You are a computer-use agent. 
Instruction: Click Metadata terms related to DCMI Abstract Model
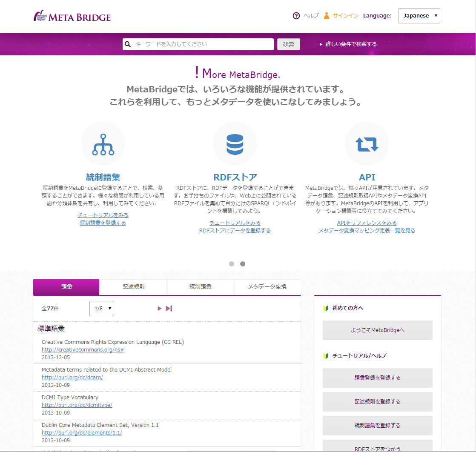tap(106, 370)
